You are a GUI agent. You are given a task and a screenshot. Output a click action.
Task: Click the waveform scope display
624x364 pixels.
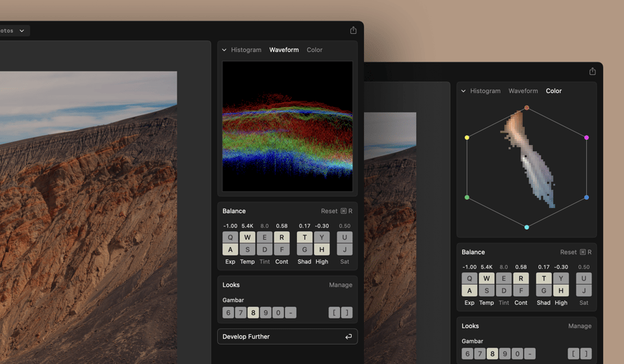point(287,126)
